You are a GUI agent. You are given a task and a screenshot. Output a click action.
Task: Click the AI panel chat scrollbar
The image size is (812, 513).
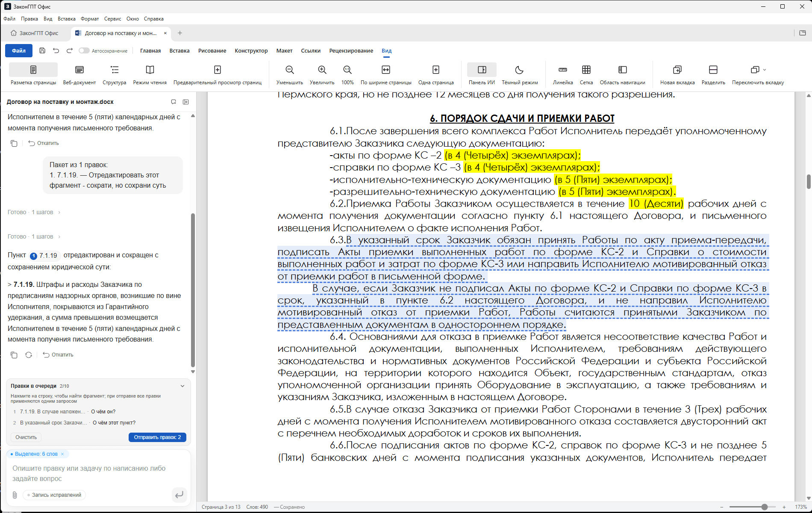(x=193, y=290)
